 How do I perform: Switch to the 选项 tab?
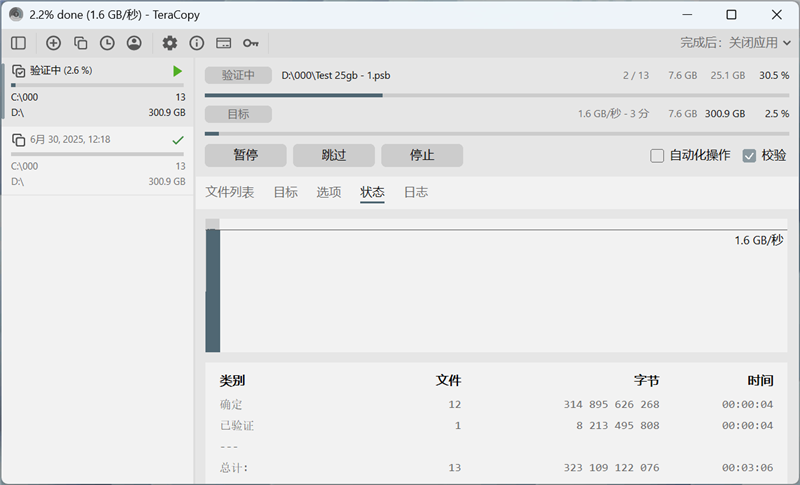329,192
